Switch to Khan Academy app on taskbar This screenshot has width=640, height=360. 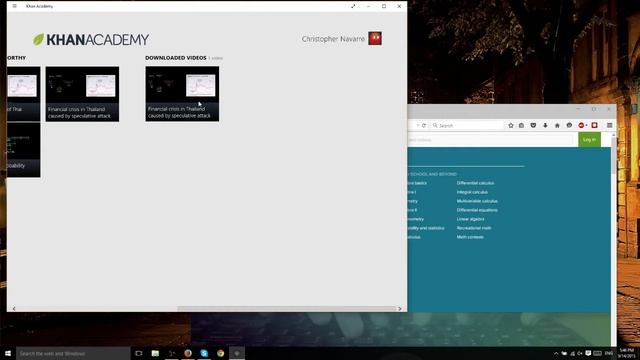(x=237, y=353)
